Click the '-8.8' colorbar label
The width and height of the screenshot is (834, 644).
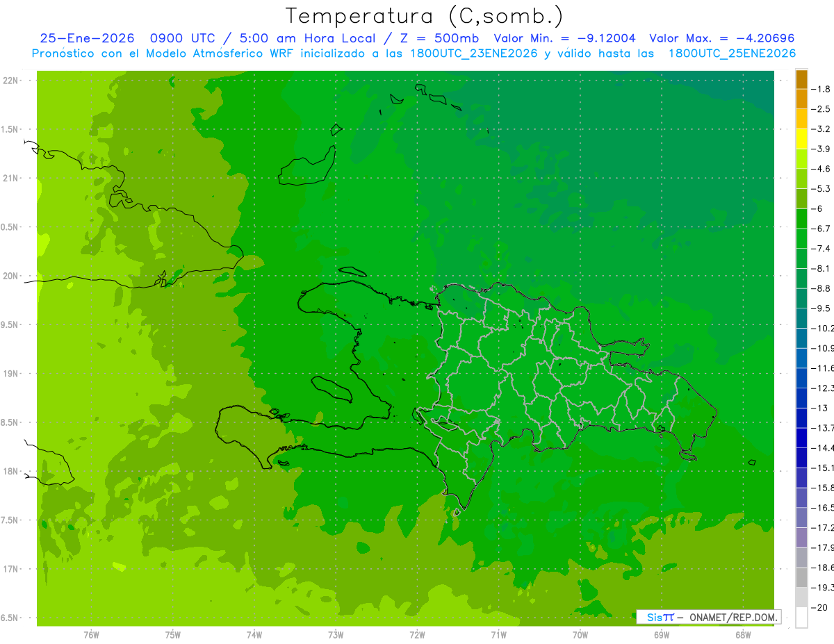pyautogui.click(x=821, y=288)
